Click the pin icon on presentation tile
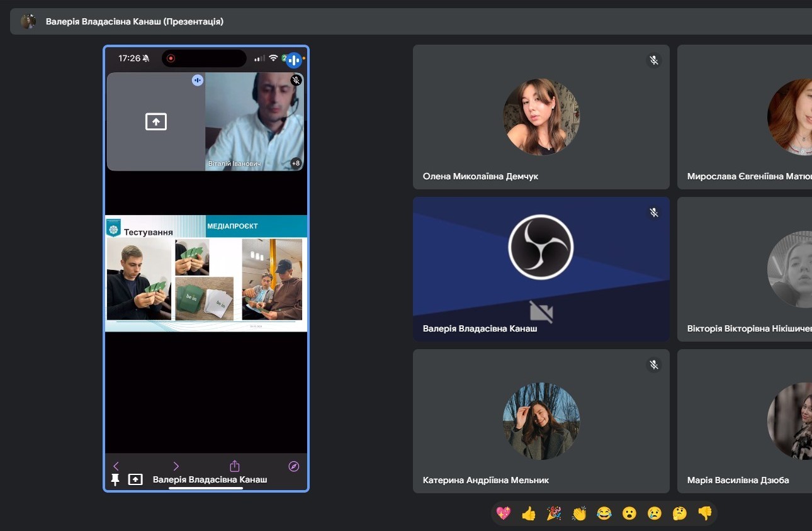 coord(115,479)
